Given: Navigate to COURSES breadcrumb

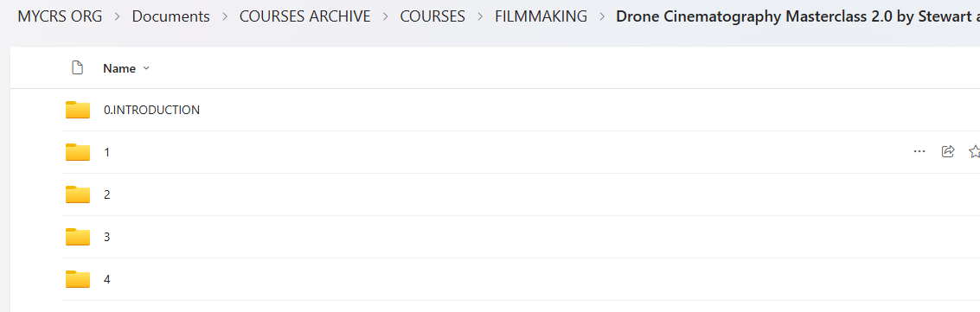Looking at the screenshot, I should click(x=432, y=16).
